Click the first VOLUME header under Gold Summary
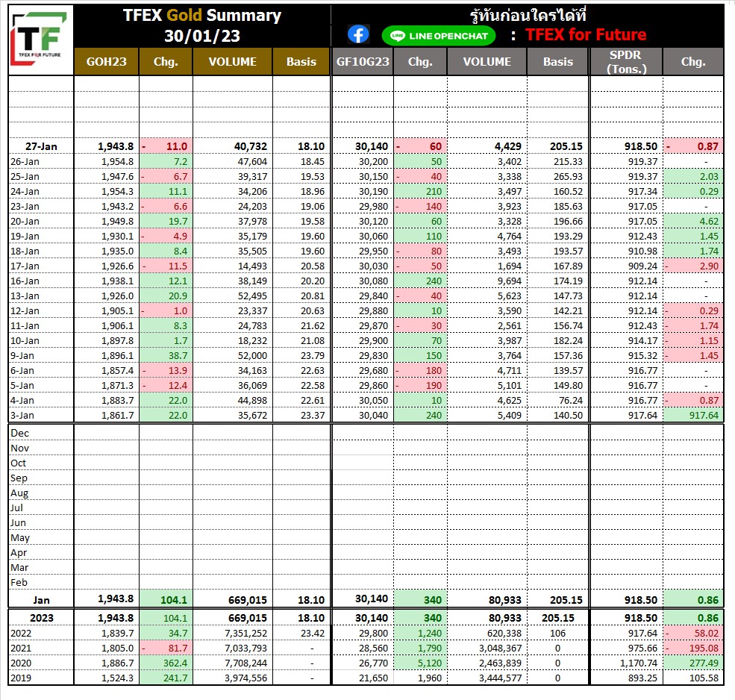 [x=233, y=61]
